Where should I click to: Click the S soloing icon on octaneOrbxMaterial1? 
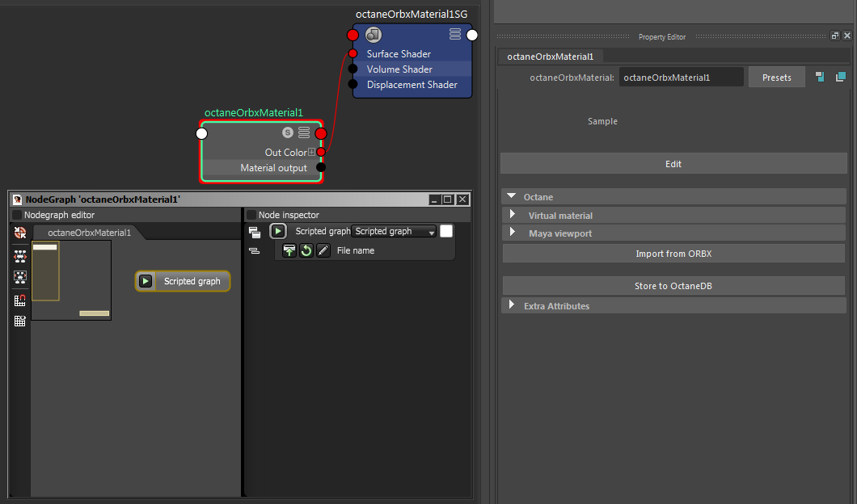click(x=288, y=132)
